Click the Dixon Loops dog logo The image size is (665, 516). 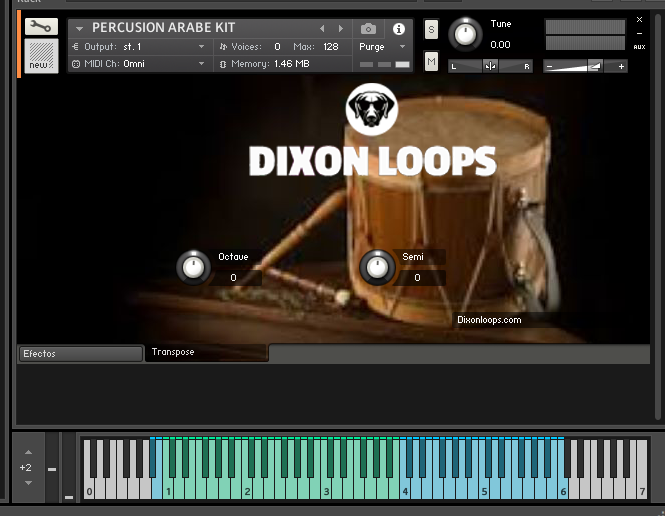(x=371, y=110)
